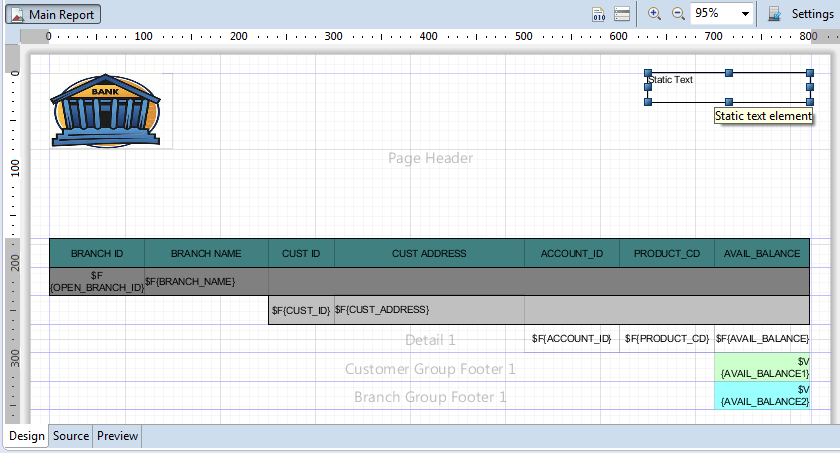Select the $F{CUST_ID} field
The width and height of the screenshot is (840, 453).
click(301, 310)
